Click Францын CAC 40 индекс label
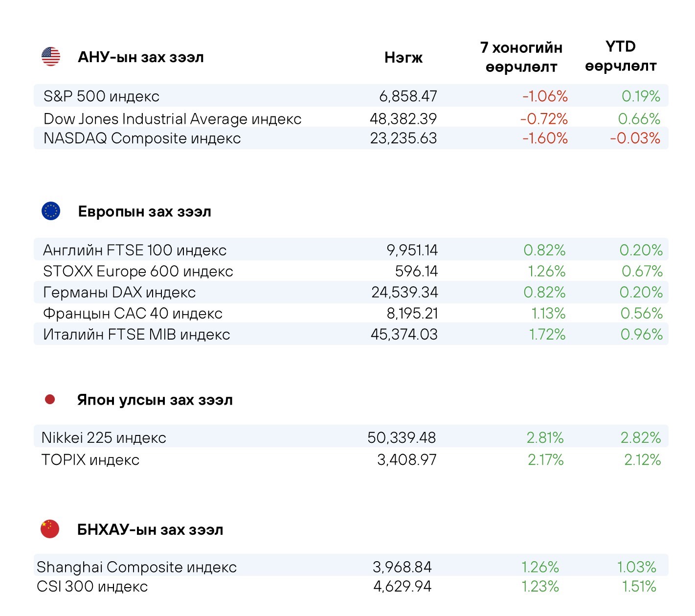695x616 pixels. [133, 314]
